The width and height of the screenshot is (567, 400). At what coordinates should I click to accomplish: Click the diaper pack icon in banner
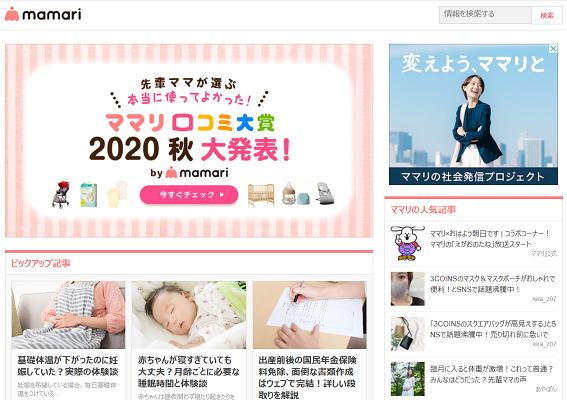point(89,195)
